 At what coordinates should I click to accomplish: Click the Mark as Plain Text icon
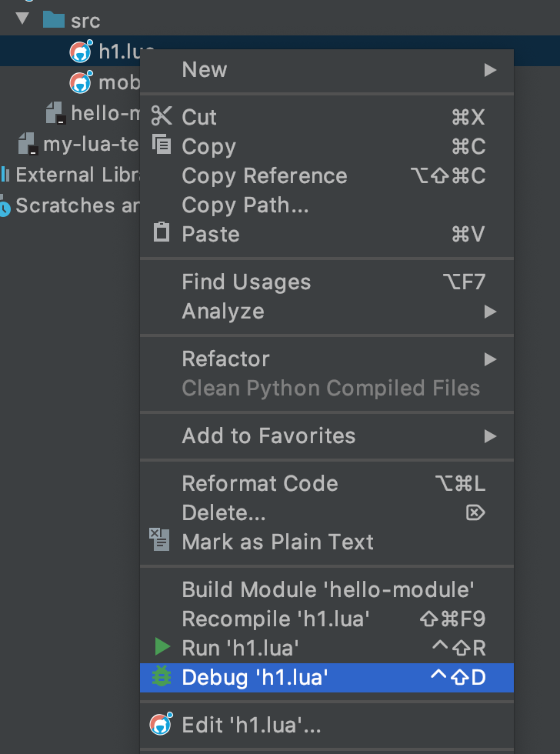(x=160, y=540)
